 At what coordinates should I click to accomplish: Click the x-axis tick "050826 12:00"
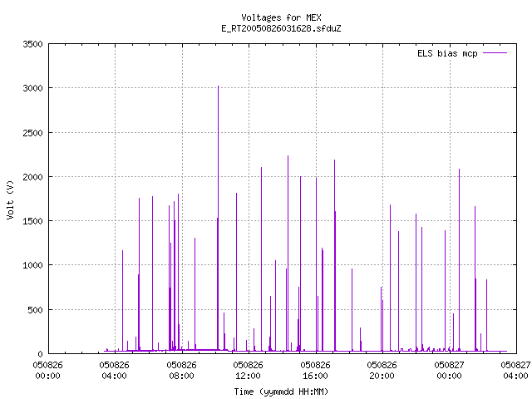coord(248,370)
